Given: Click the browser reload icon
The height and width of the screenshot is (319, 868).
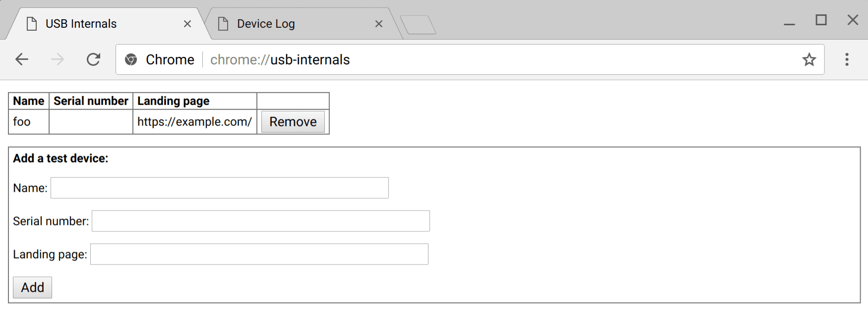Looking at the screenshot, I should (93, 59).
